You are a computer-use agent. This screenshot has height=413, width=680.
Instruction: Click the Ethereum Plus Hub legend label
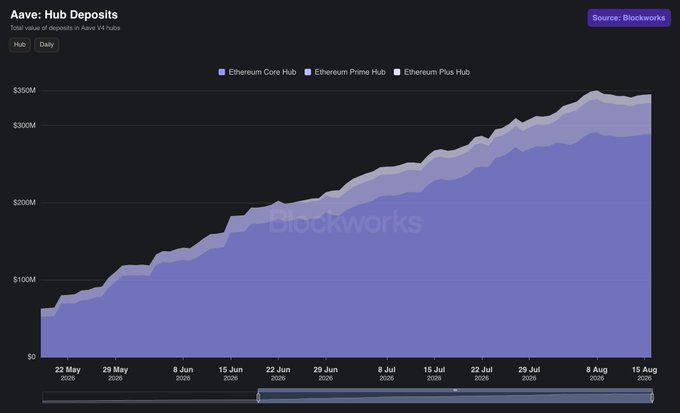coord(437,72)
